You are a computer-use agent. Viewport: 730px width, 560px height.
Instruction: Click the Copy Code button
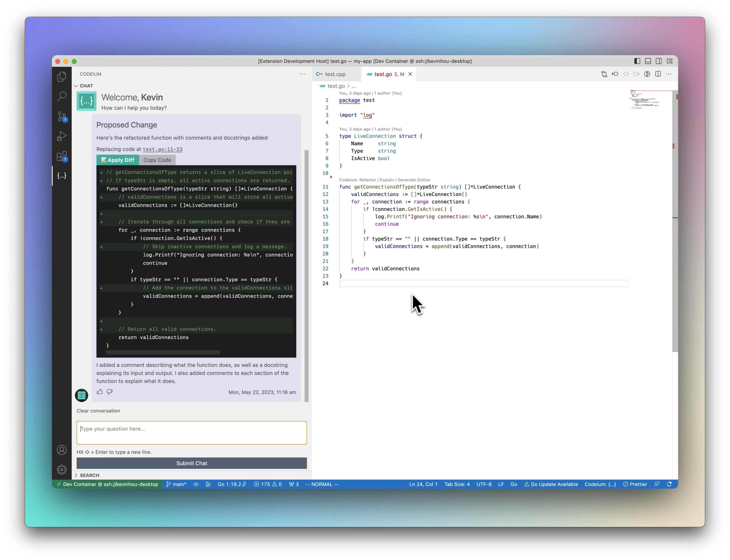point(157,160)
